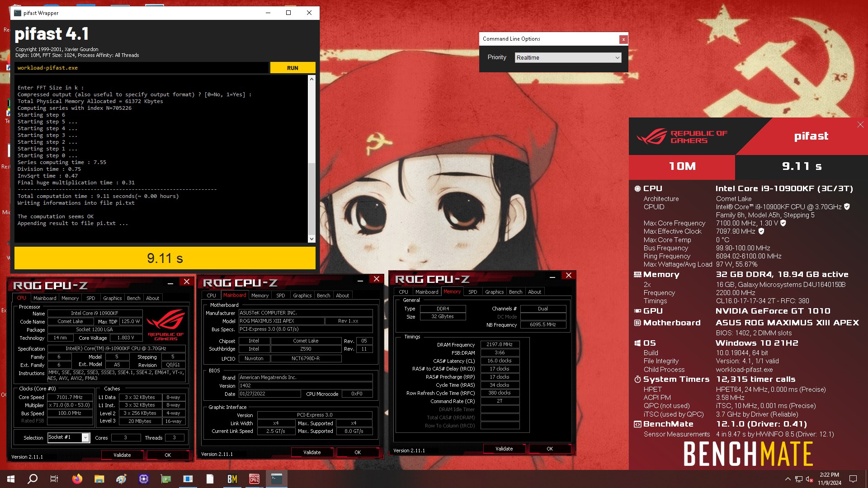
Task: Launch Firefox from the taskbar
Action: coord(77,479)
